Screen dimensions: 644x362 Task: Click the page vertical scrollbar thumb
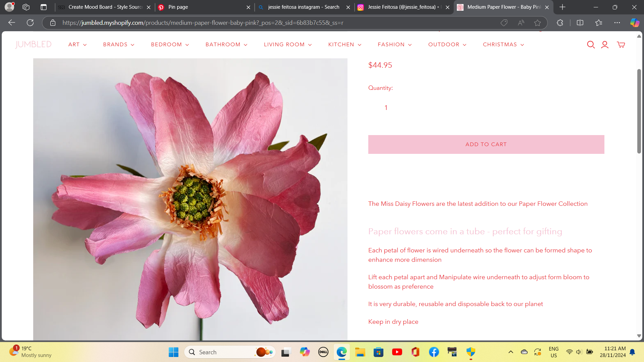pos(639,111)
